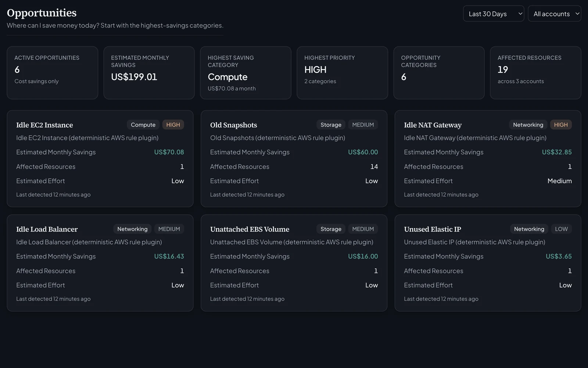
Task: Open the Old Snapshots card title
Action: point(233,125)
